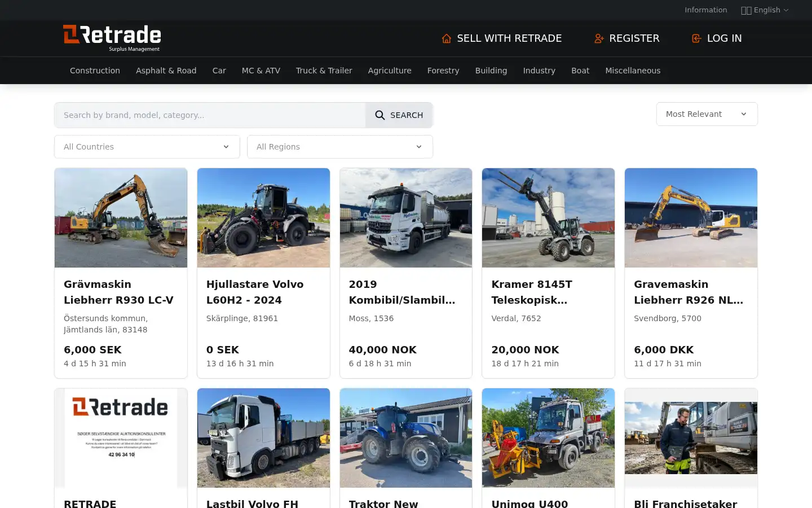Viewport: 812px width, 508px height.
Task: Open the Traktor New Holland photo
Action: click(406, 438)
